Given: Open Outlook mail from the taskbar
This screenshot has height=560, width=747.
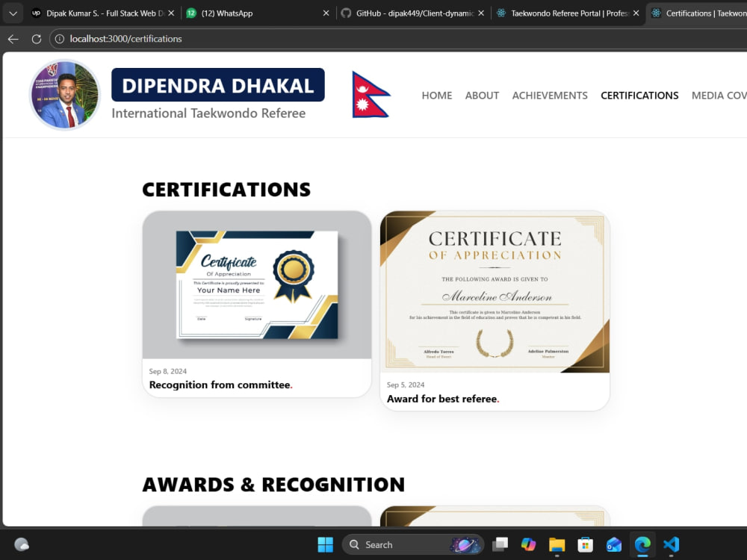Looking at the screenshot, I should pyautogui.click(x=614, y=544).
